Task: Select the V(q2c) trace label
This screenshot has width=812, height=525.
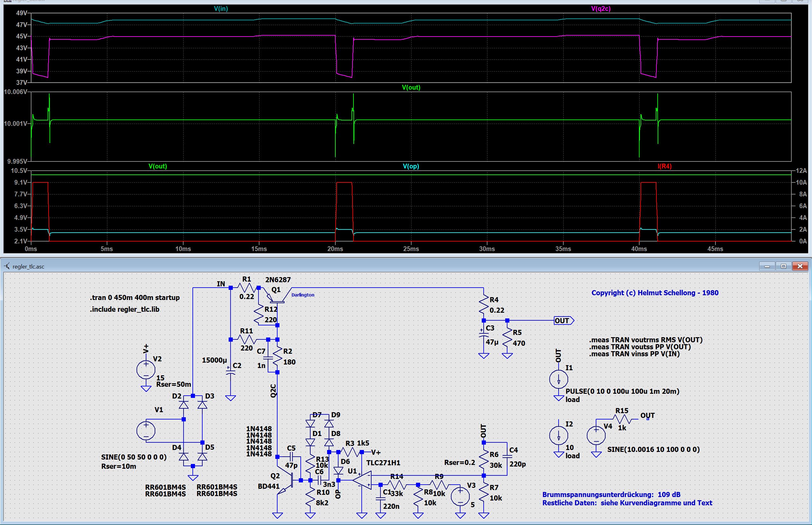Action: [601, 9]
